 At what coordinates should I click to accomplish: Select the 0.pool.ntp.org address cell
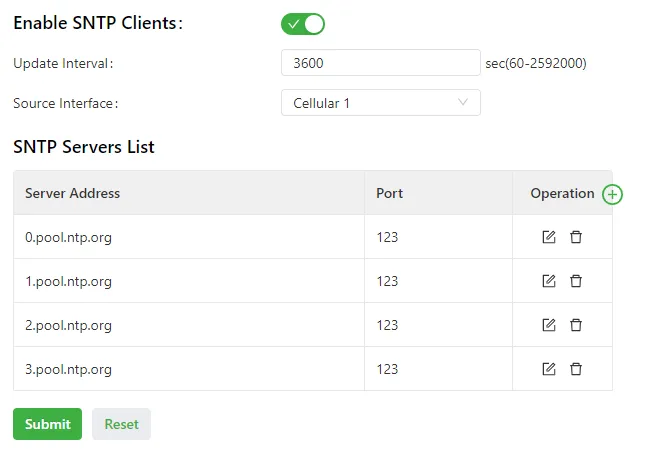189,237
